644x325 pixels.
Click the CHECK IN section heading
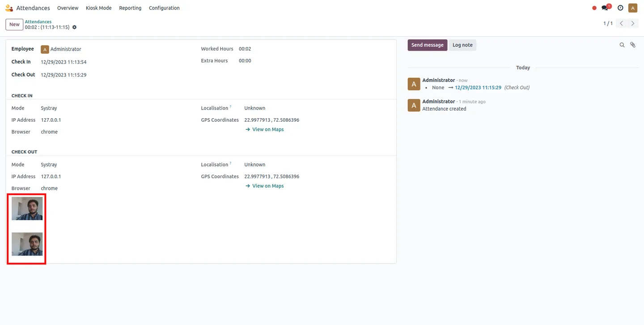click(x=22, y=96)
